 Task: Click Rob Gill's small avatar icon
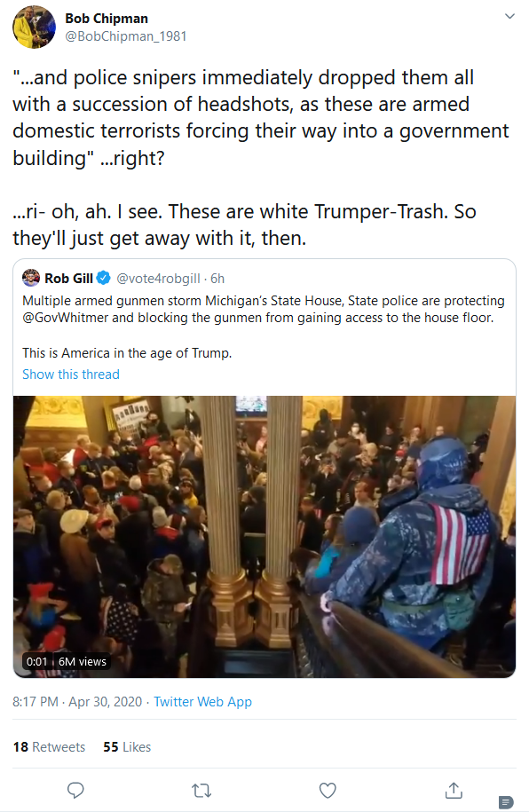tap(31, 278)
